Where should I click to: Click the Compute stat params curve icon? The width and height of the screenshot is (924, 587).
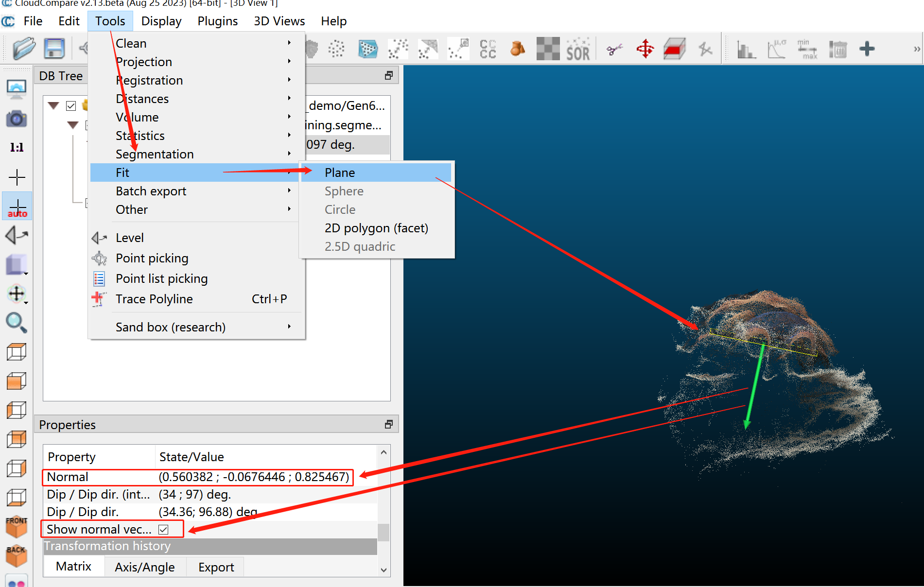click(777, 49)
